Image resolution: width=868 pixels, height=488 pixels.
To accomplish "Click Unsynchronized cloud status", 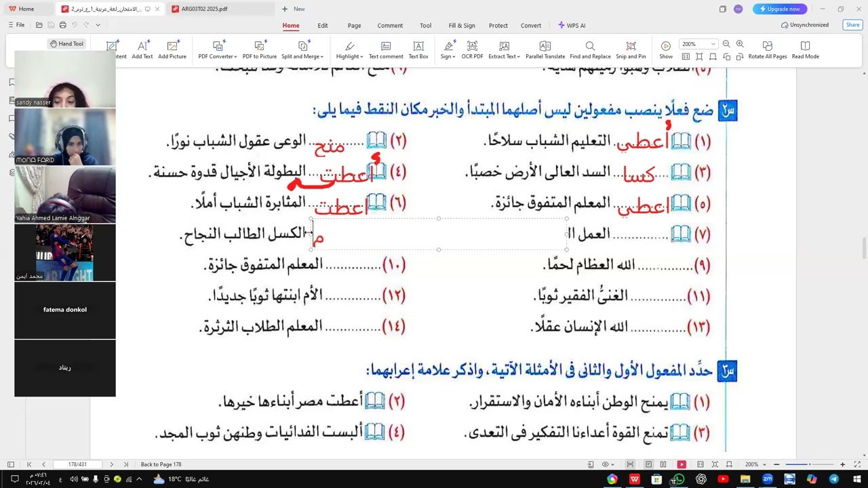I will tap(805, 25).
